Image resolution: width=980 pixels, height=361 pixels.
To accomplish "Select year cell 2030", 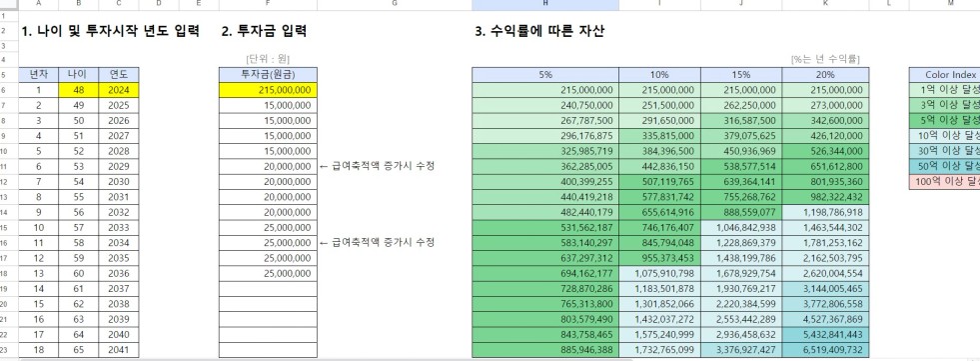I will (119, 181).
